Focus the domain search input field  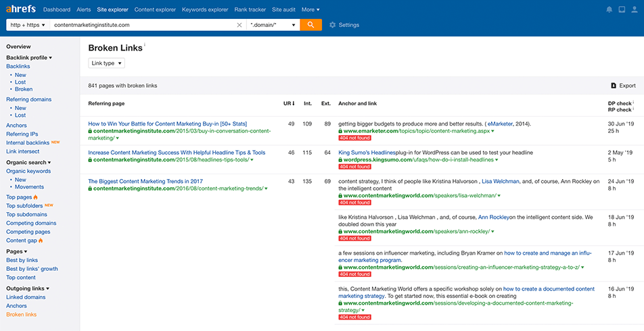(x=143, y=25)
